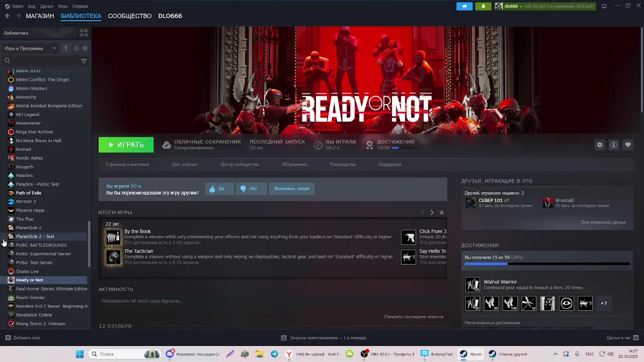644x362 pixels.
Task: Toggle the recent activity clock filter
Action: click(76, 48)
